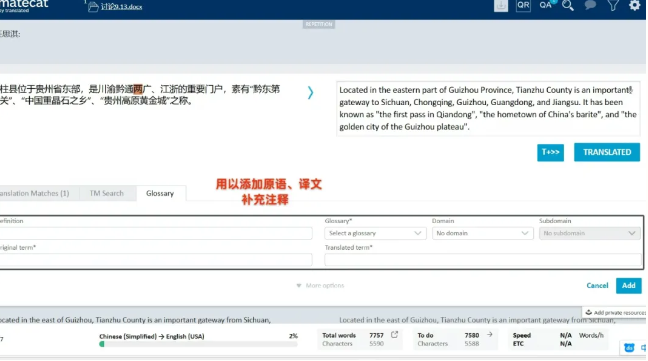Open the comments speech bubble icon
Screen dimensions: 648x361
pyautogui.click(x=590, y=5)
